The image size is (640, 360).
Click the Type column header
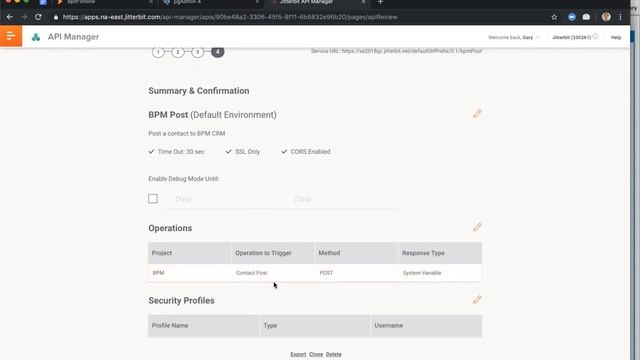click(x=315, y=326)
